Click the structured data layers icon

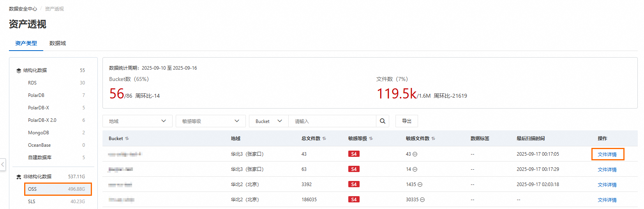(19, 70)
